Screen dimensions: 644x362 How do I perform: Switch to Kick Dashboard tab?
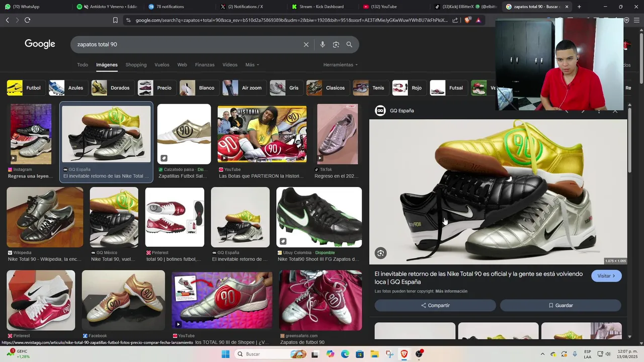pos(321,7)
